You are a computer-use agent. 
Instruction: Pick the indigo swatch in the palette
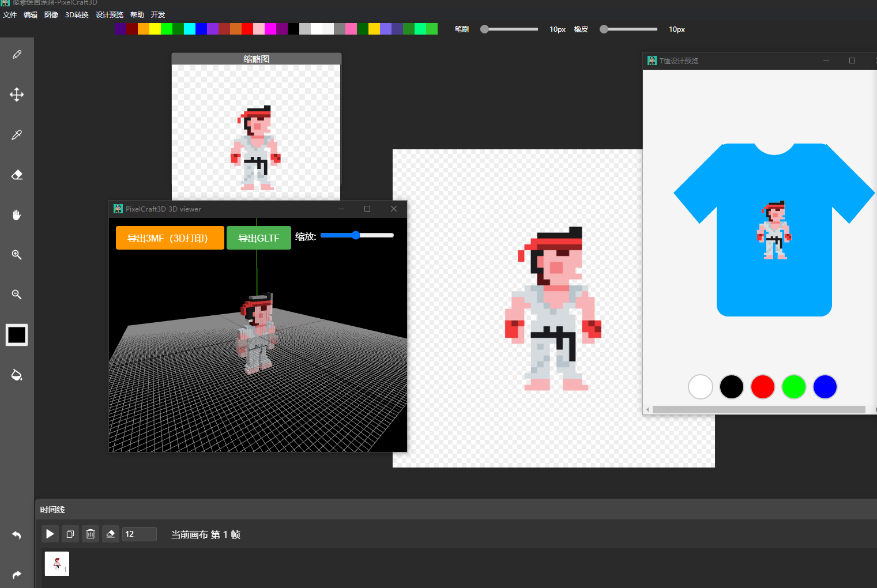(x=121, y=29)
